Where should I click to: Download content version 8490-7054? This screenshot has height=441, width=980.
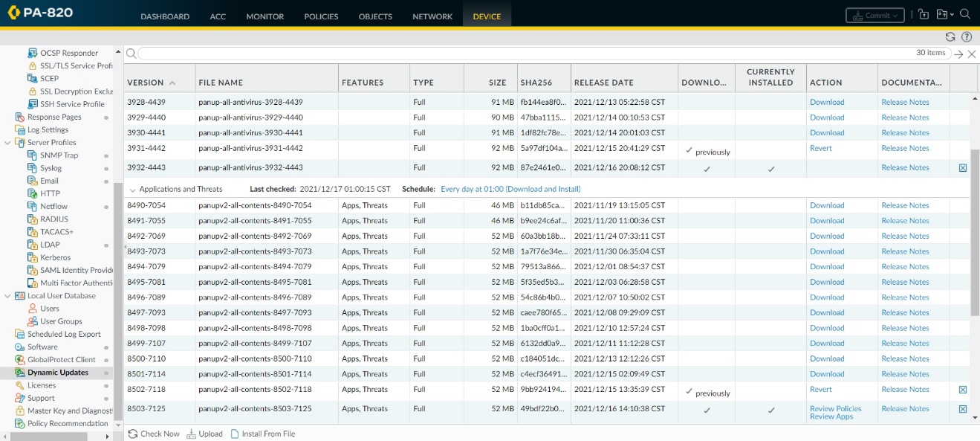pyautogui.click(x=827, y=205)
